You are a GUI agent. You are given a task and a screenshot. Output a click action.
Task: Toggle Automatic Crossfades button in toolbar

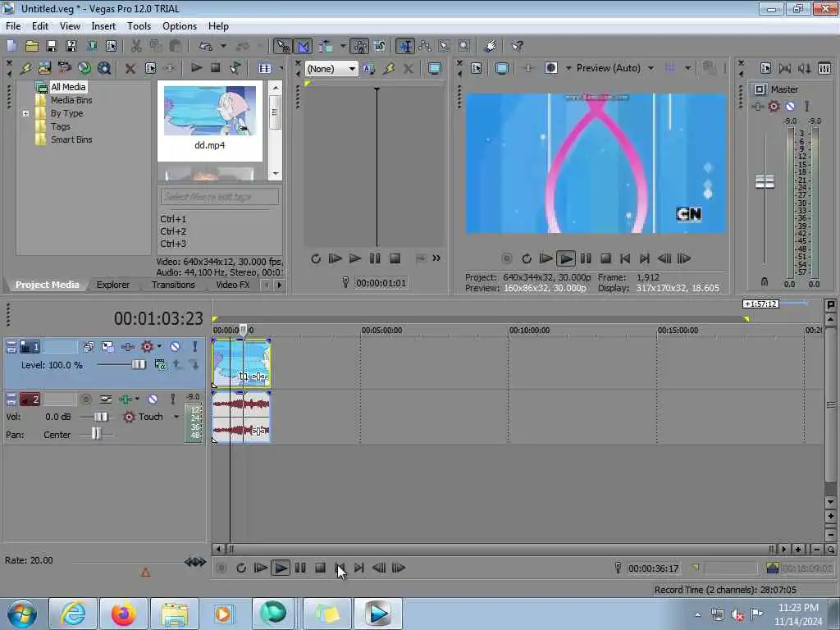303,47
